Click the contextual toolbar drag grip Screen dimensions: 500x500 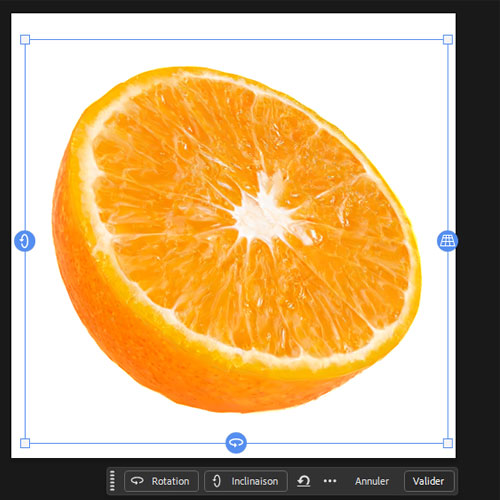pyautogui.click(x=112, y=481)
